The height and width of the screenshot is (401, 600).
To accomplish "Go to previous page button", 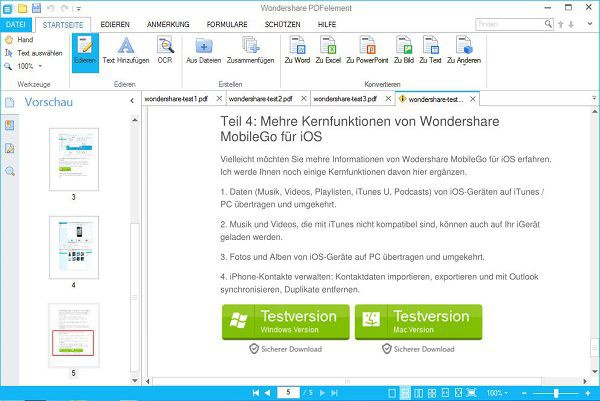I will click(x=267, y=393).
